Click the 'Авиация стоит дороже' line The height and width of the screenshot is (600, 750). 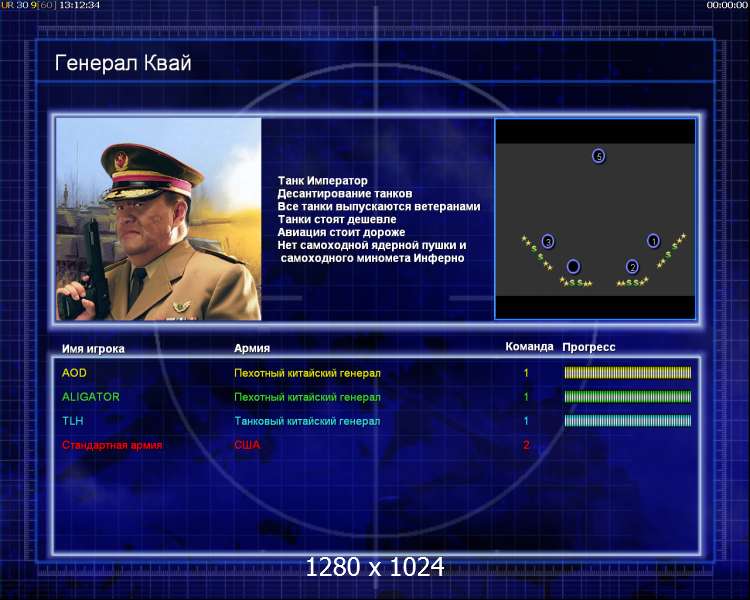click(342, 233)
